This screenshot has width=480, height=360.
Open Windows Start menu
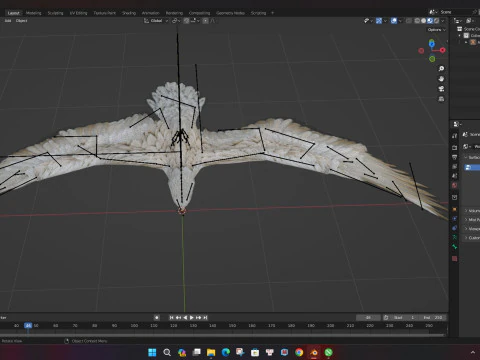[x=152, y=352]
